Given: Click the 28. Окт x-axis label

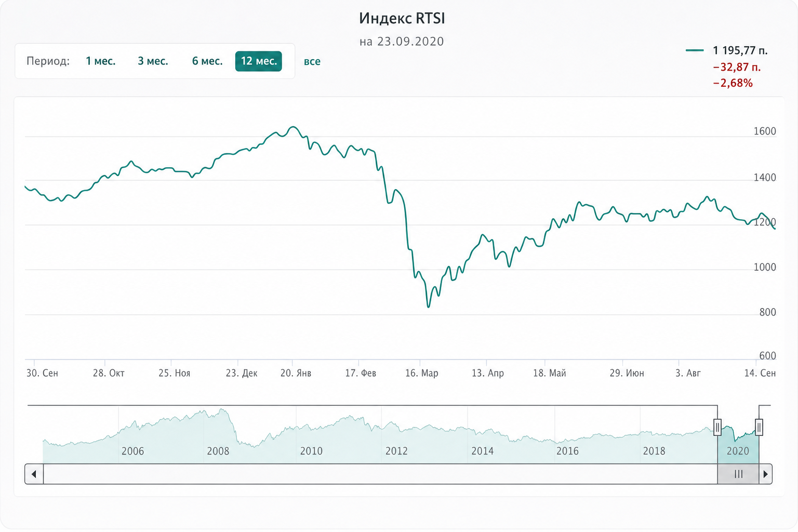Looking at the screenshot, I should [109, 373].
